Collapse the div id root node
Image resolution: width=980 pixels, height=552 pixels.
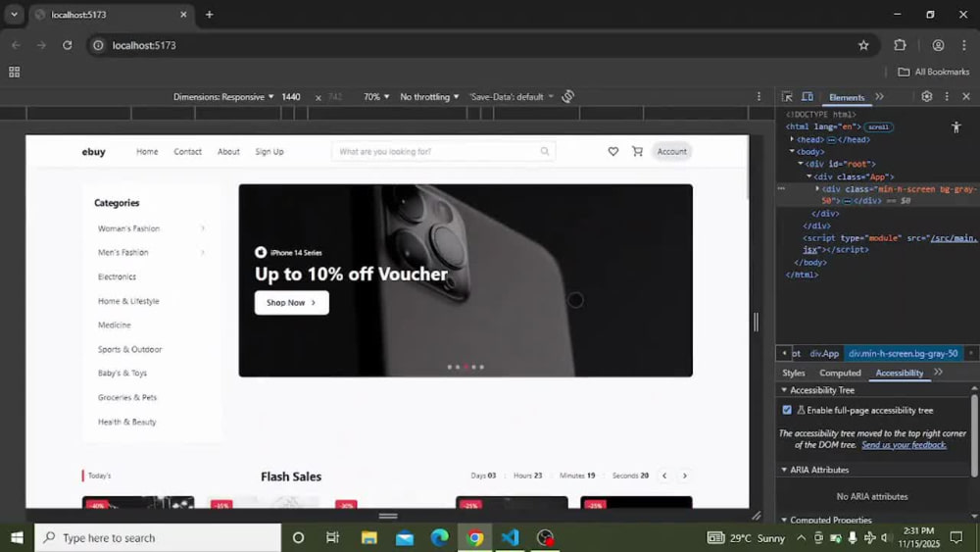801,164
